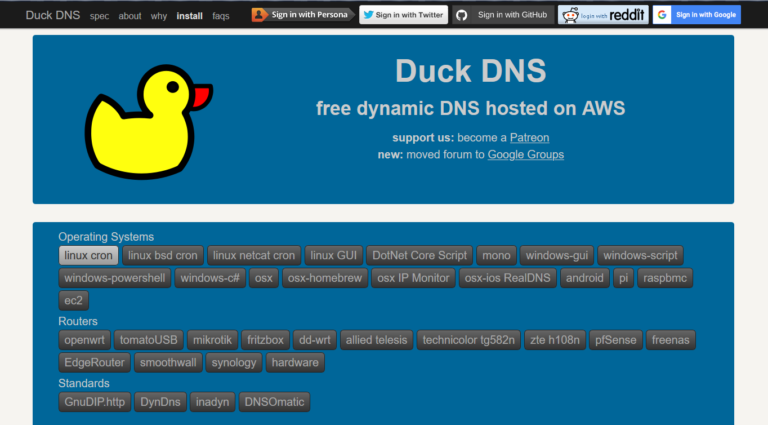Choose the smoothwall guide
Screen dimensions: 768x425
(168, 363)
